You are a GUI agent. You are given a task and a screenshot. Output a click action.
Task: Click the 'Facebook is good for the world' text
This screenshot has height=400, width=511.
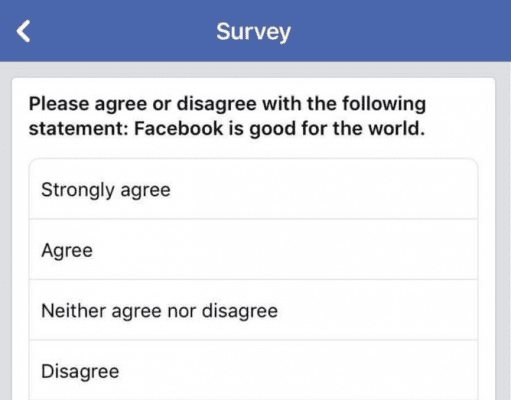pos(279,129)
